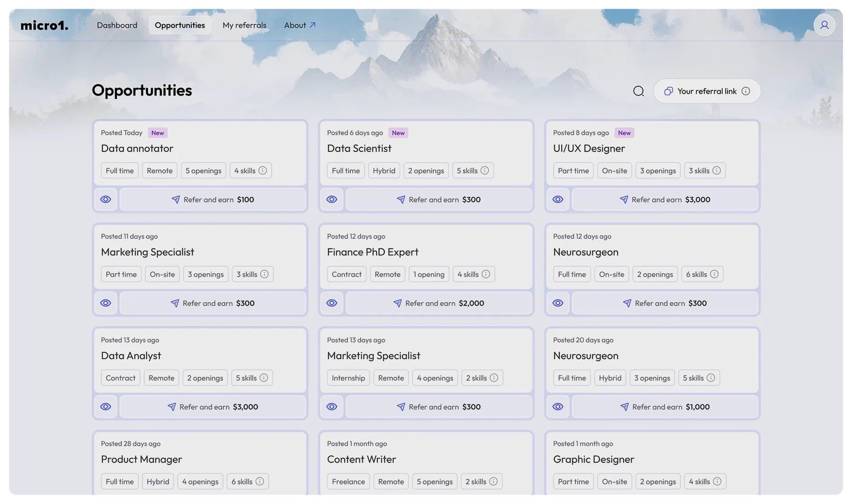Click eye icon on Data Analyst card
Image resolution: width=852 pixels, height=504 pixels.
pyautogui.click(x=106, y=406)
